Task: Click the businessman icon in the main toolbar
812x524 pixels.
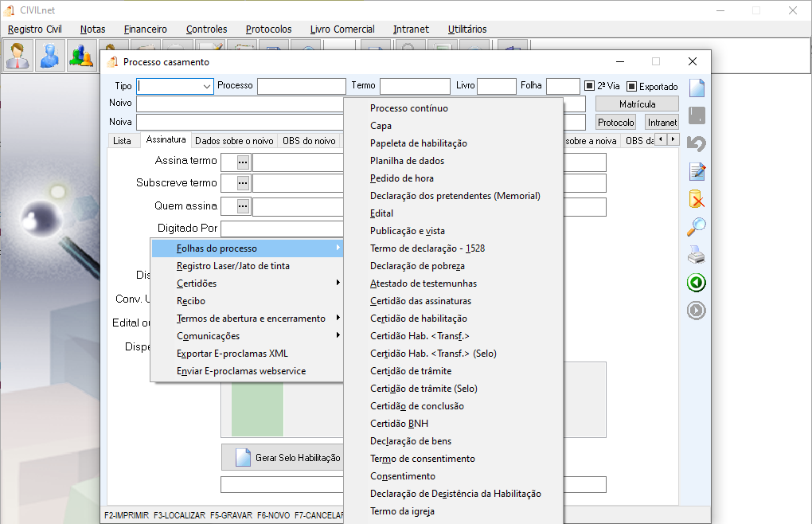Action: coord(18,56)
